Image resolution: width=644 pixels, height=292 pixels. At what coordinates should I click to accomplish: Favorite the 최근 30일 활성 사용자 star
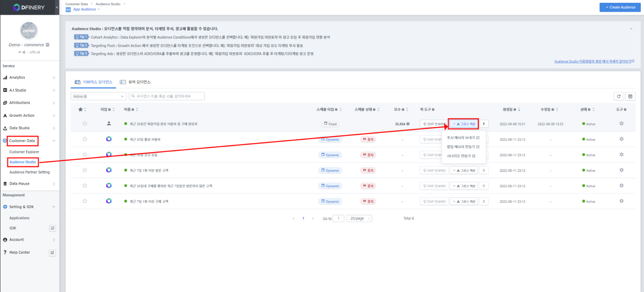click(84, 139)
